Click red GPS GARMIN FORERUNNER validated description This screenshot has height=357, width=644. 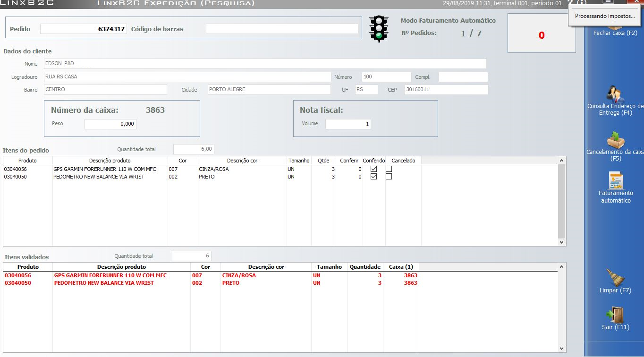[110, 275]
